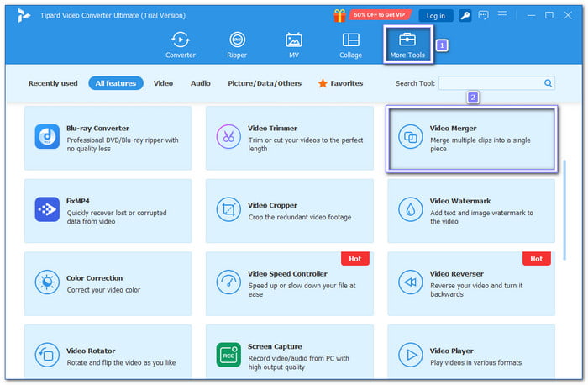The width and height of the screenshot is (588, 385).
Task: Open the Collage tab icon
Action: [x=350, y=40]
